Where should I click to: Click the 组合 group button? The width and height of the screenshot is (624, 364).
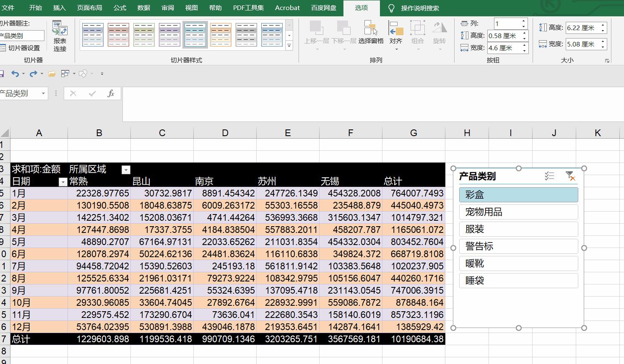(x=418, y=34)
